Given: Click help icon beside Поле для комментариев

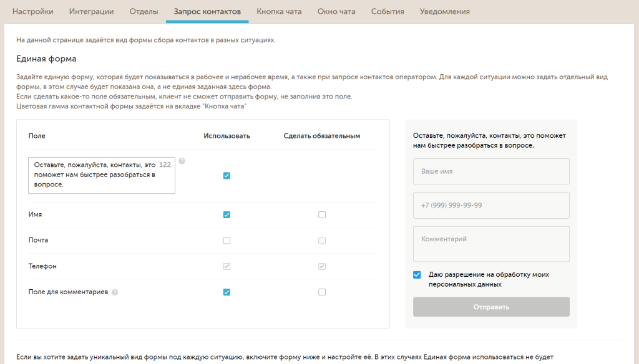Looking at the screenshot, I should pyautogui.click(x=115, y=292).
